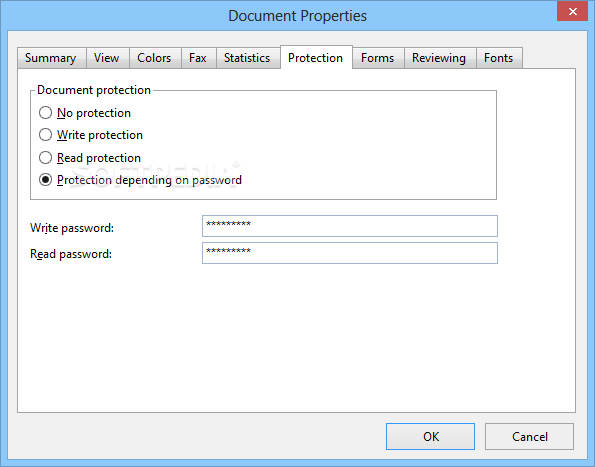Click the Protection tab
The height and width of the screenshot is (467, 595).
(316, 57)
